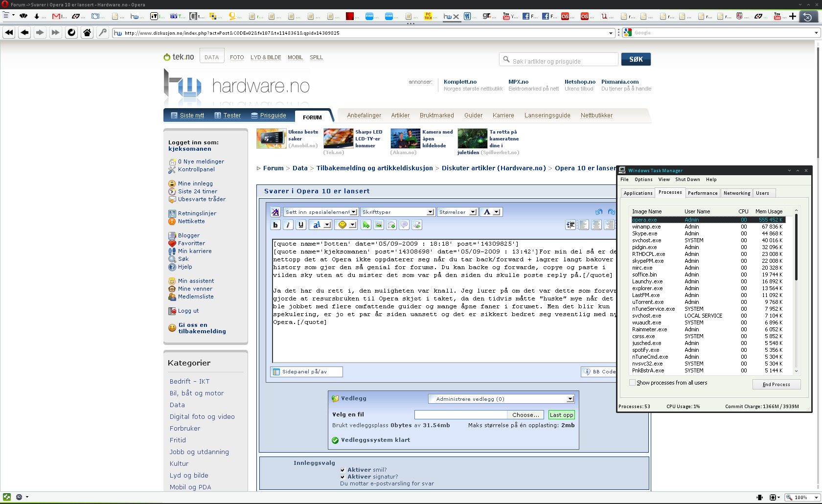Click the Fast Forward navigation button
Image resolution: width=822 pixels, height=504 pixels.
(x=56, y=33)
